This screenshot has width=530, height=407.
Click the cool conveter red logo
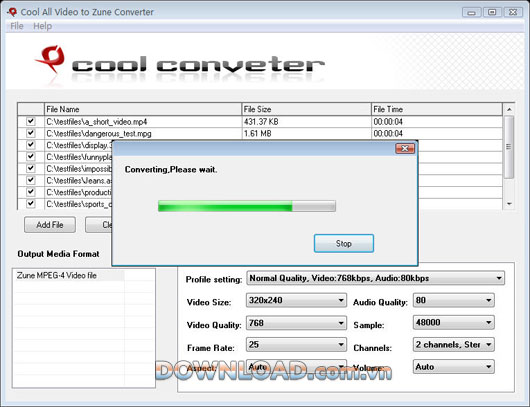point(51,60)
